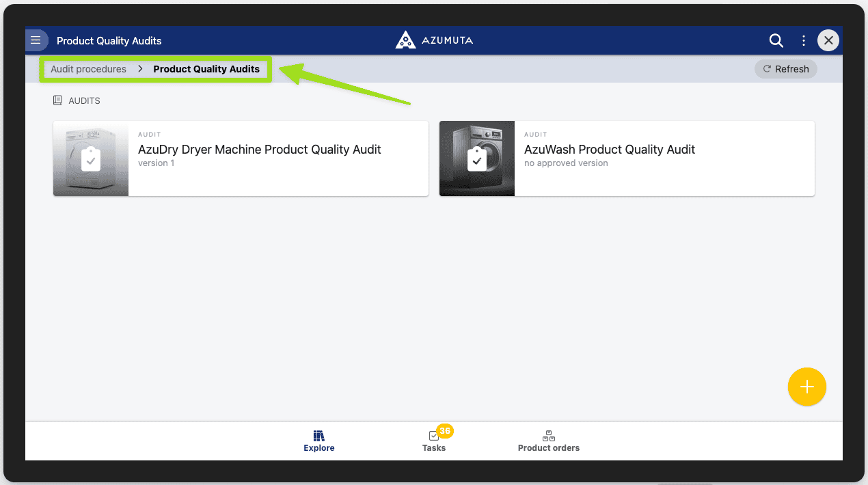Switch to the Explore tab
This screenshot has height=485, width=868.
319,441
